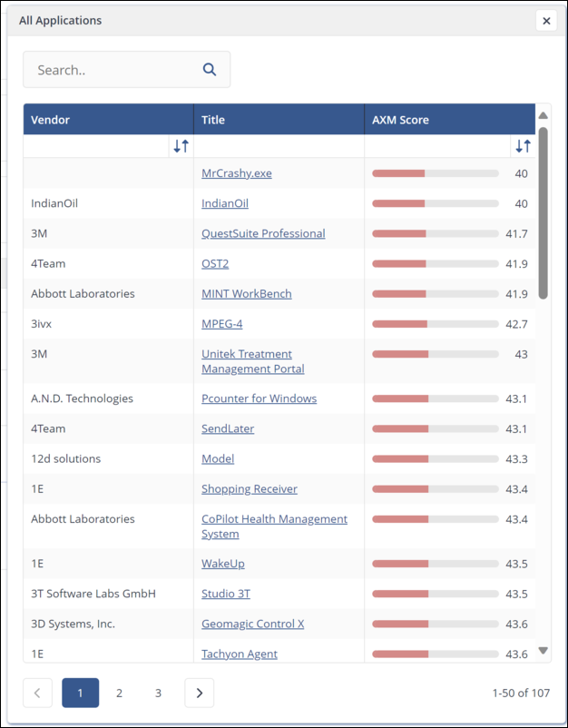The width and height of the screenshot is (568, 728).
Task: Sort by Vendor column arrows icon
Action: (181, 146)
